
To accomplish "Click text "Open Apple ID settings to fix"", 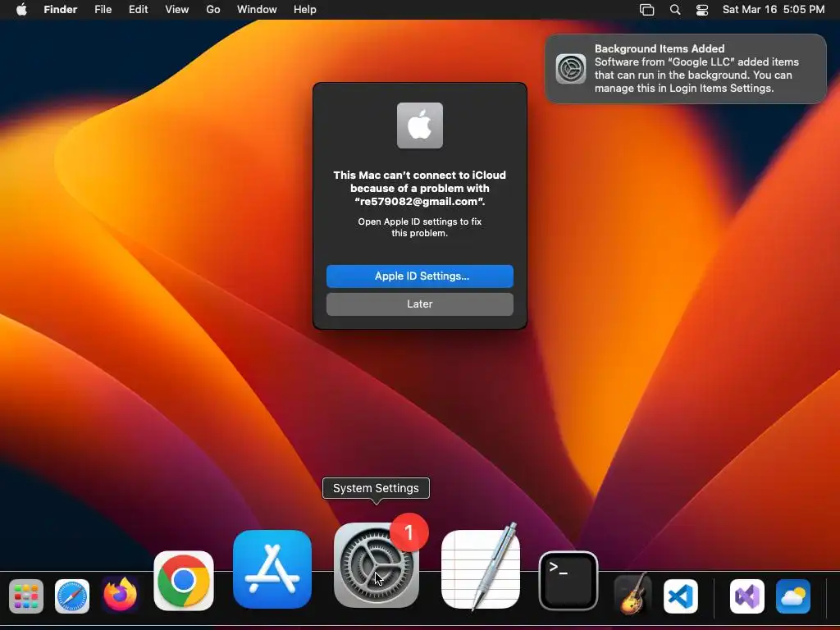I will (419, 221).
